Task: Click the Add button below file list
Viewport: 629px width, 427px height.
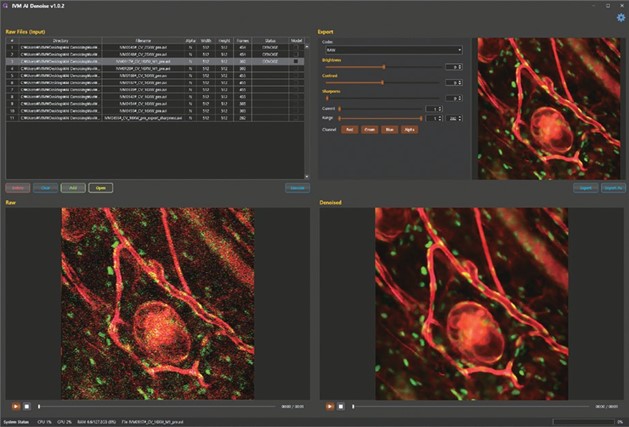Action: 73,187
